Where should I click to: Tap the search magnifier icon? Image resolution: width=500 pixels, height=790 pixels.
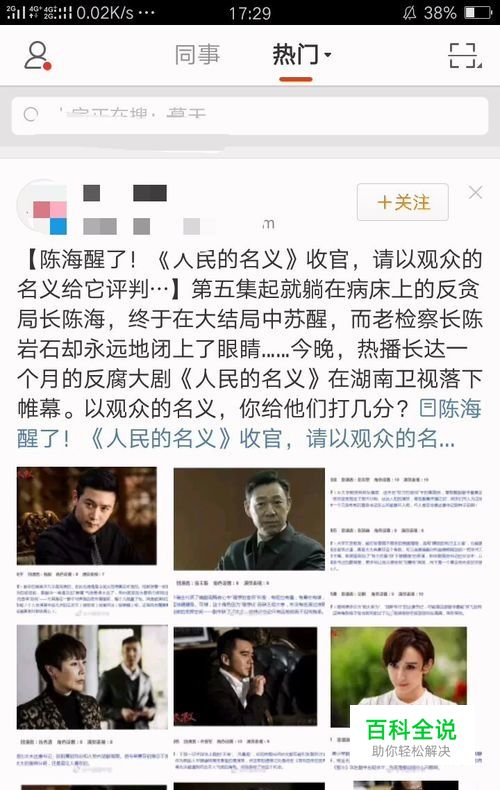[x=31, y=115]
